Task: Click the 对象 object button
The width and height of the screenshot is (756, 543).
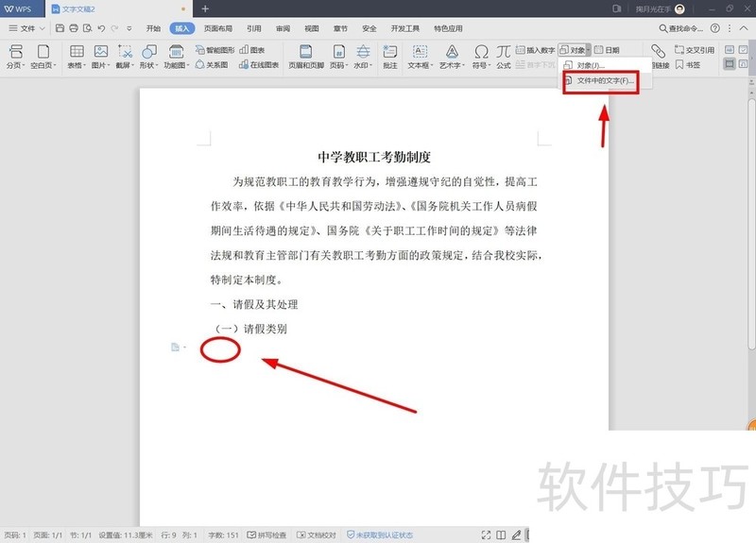Action: pos(573,50)
